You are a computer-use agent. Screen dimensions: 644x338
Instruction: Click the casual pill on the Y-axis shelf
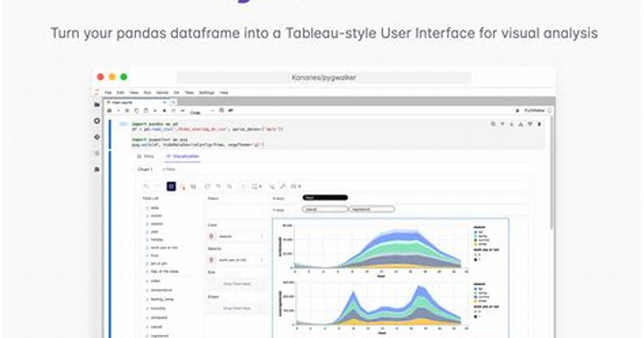(325, 209)
